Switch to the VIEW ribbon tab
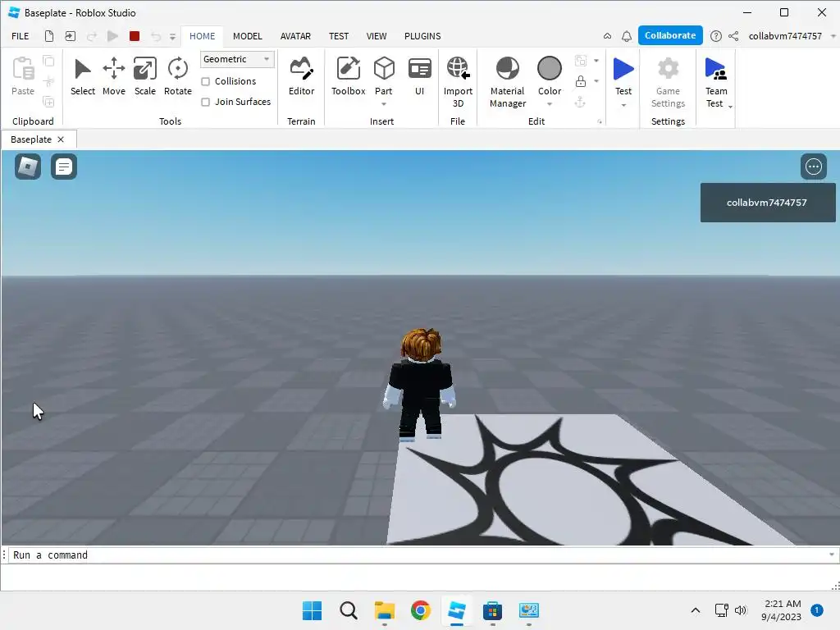This screenshot has width=840, height=630. (376, 36)
